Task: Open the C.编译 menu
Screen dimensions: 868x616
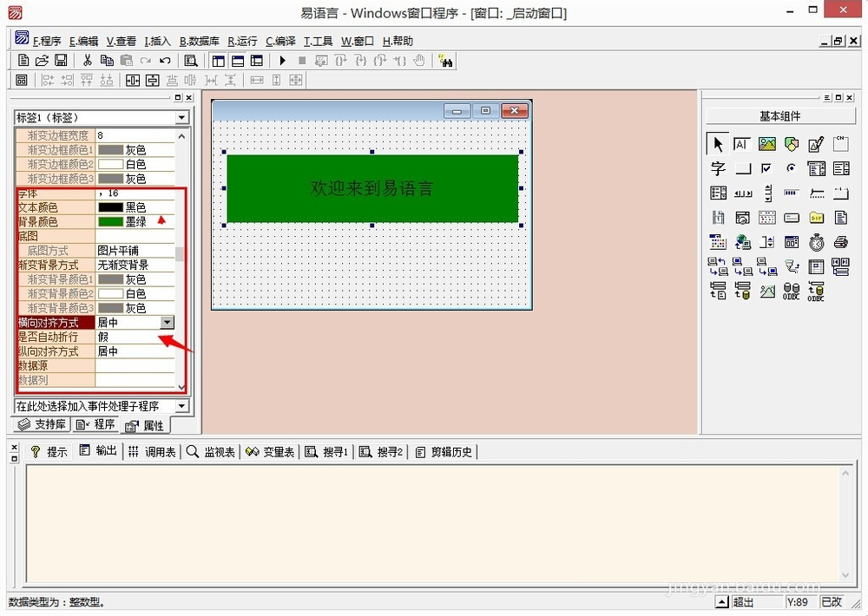Action: pos(280,41)
